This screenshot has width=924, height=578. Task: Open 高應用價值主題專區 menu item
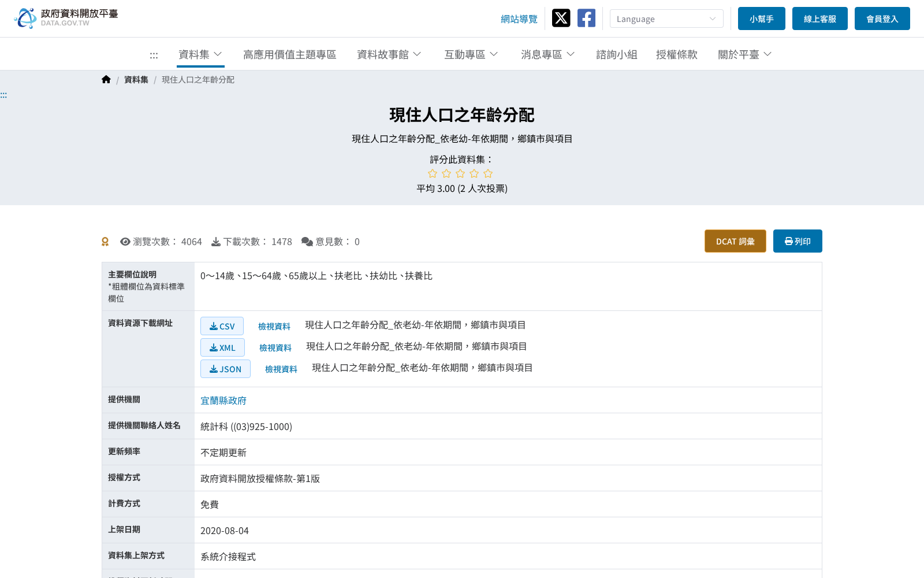coord(290,54)
